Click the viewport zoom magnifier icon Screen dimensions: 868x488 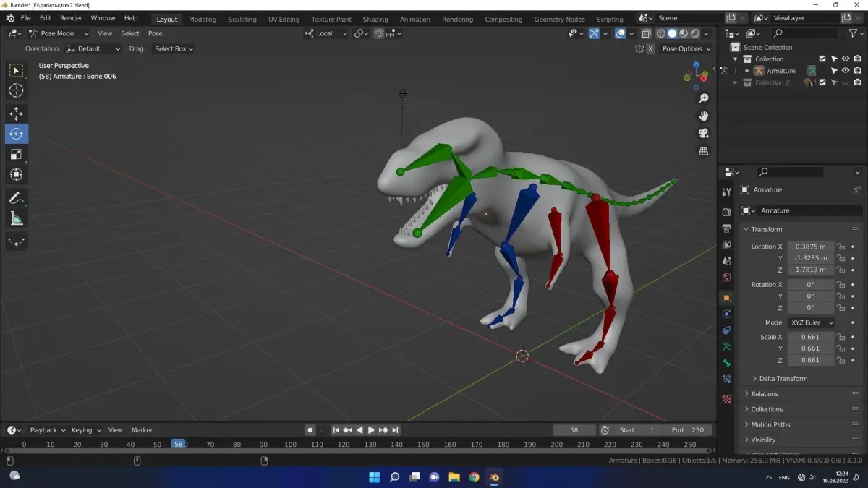pyautogui.click(x=703, y=98)
